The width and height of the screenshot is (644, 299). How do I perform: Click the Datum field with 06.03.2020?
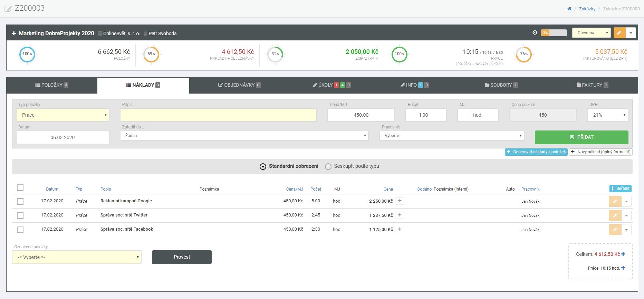point(63,137)
